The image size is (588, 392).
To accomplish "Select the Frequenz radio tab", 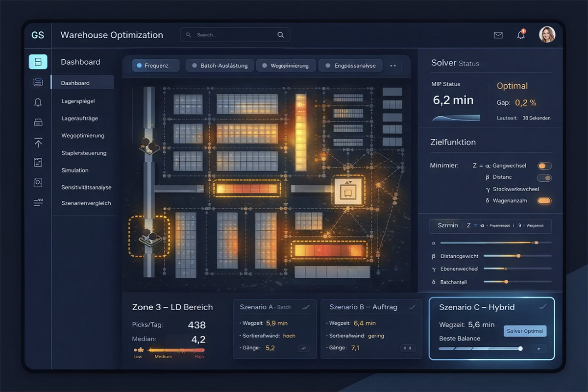I will (x=156, y=66).
